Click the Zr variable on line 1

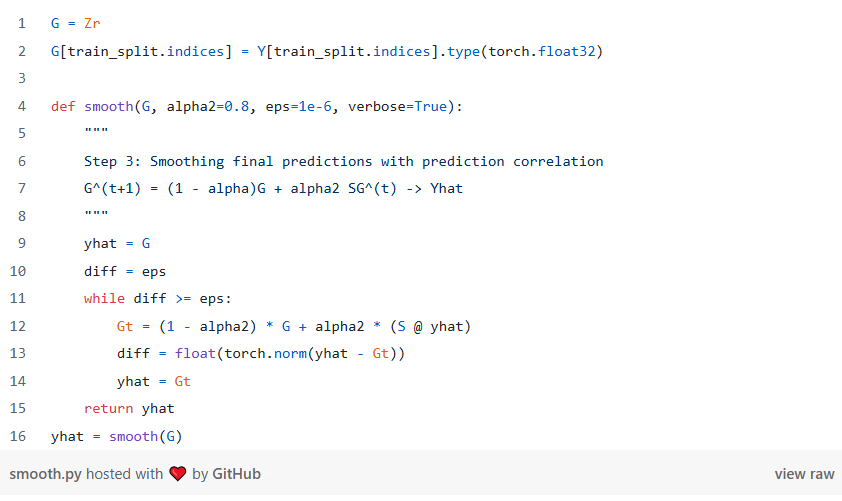(x=92, y=24)
